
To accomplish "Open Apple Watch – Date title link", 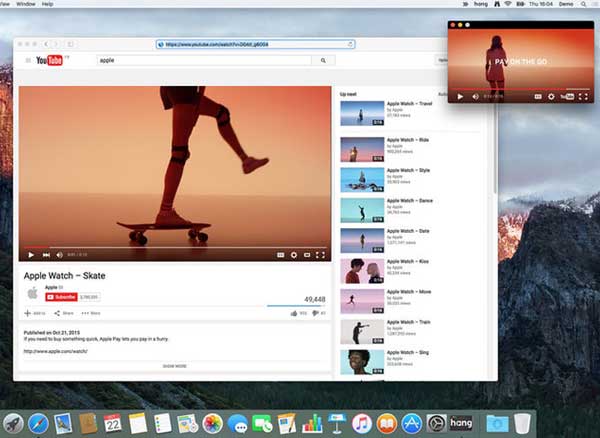I will click(x=408, y=231).
